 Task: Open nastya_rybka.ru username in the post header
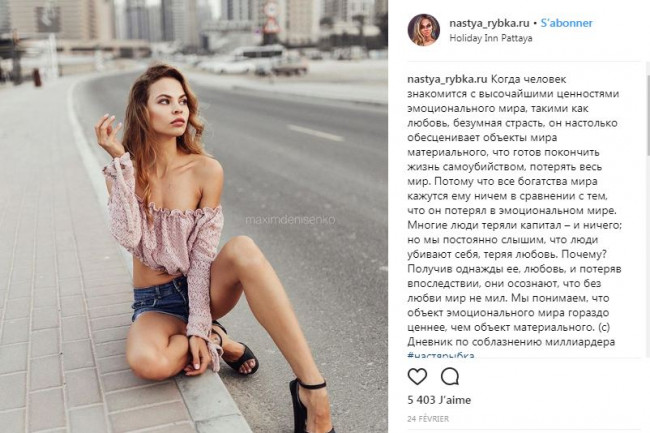(x=489, y=23)
